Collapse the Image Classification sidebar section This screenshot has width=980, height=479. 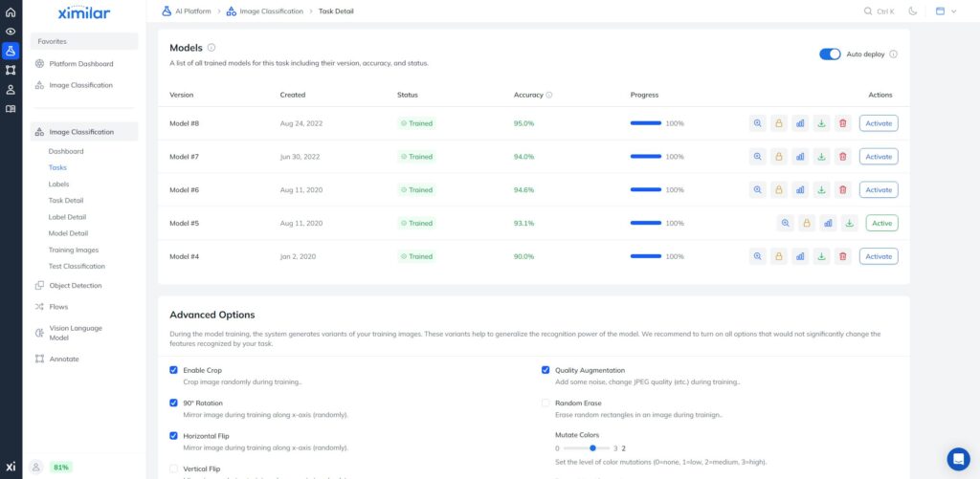(x=81, y=132)
